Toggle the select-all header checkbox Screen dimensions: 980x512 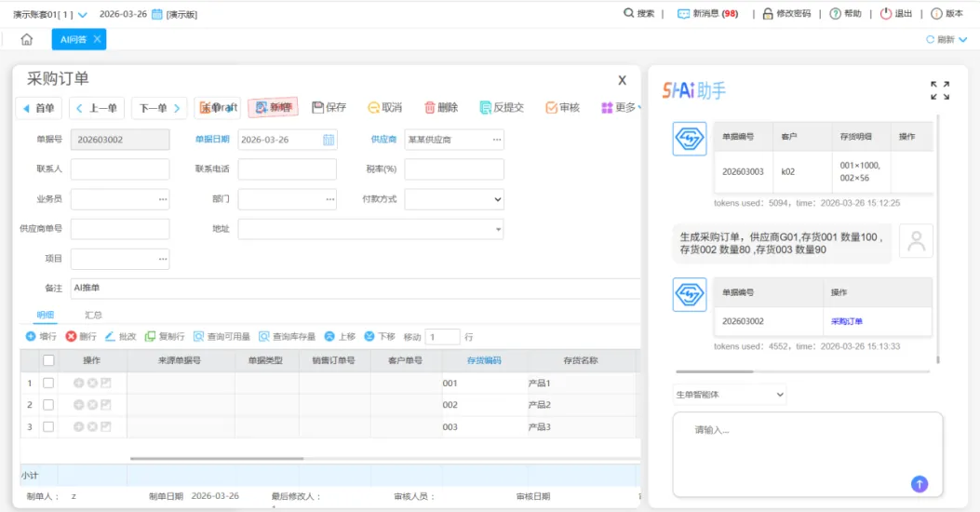click(48, 360)
